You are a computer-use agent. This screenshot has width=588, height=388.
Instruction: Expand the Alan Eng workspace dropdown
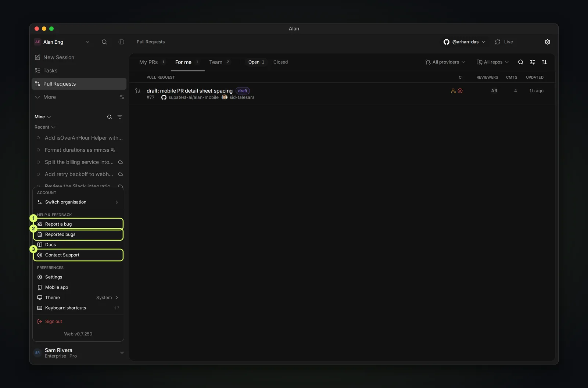click(62, 42)
